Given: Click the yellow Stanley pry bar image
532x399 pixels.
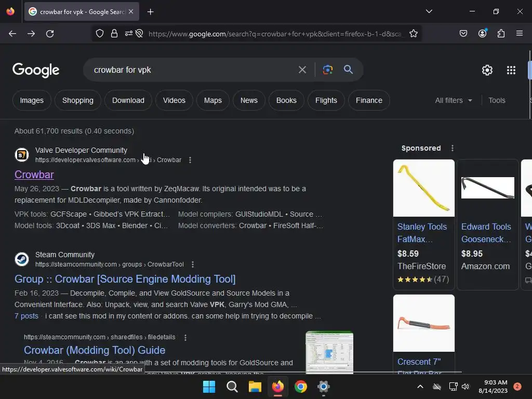Looking at the screenshot, I should (424, 188).
